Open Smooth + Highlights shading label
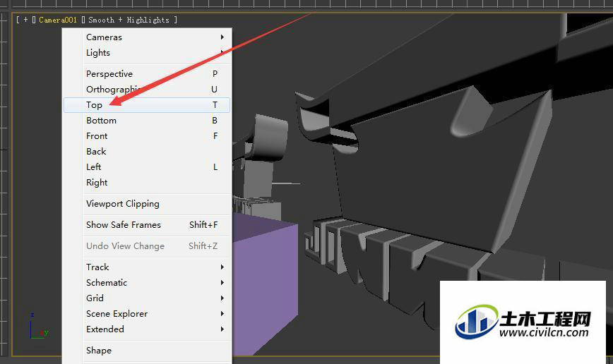The height and width of the screenshot is (364, 613). coord(129,20)
